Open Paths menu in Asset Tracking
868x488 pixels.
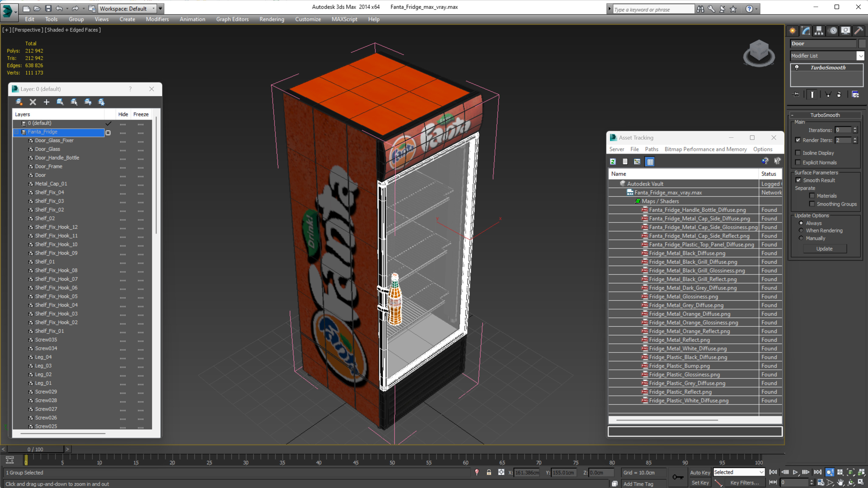pyautogui.click(x=651, y=149)
